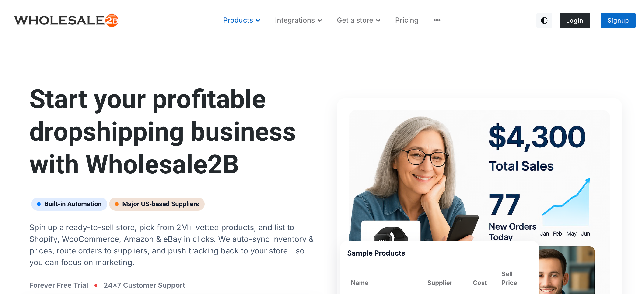Click the Name column header
644x294 pixels.
tap(359, 283)
